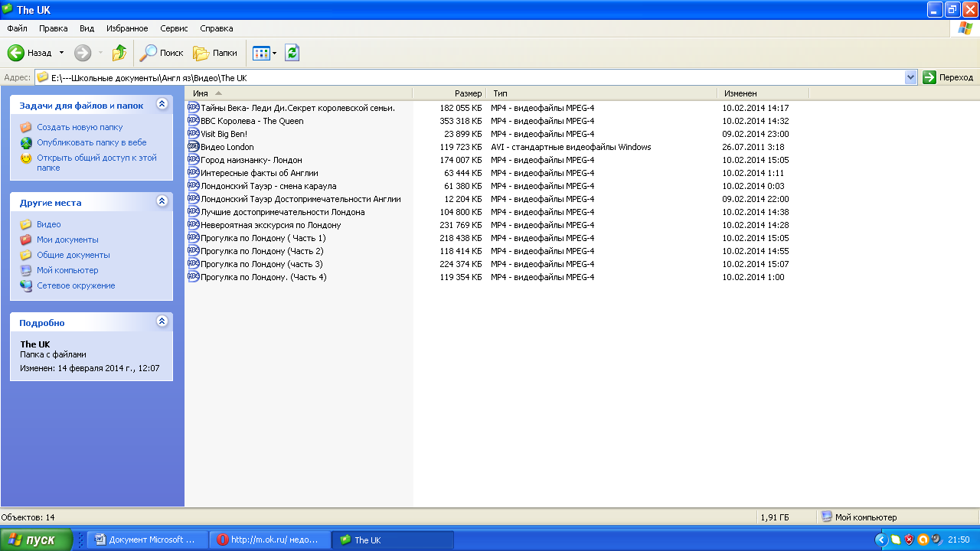980x551 pixels.
Task: Open Мои документы link
Action: [x=67, y=240]
